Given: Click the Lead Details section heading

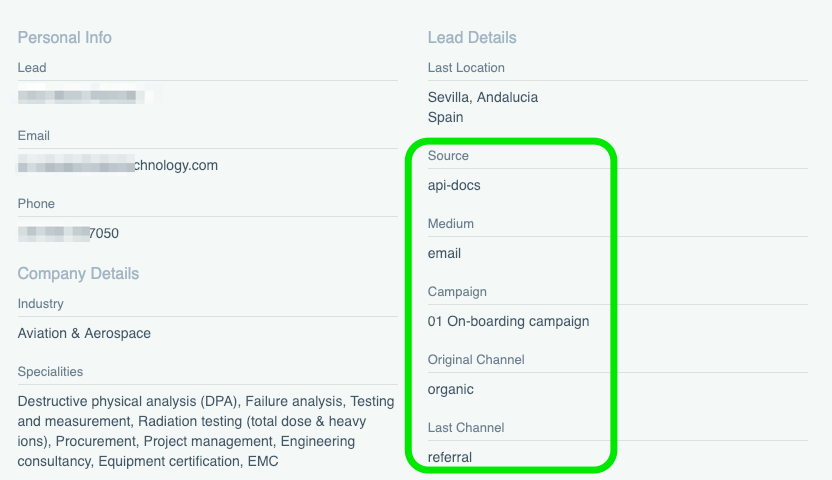Looking at the screenshot, I should tap(472, 38).
